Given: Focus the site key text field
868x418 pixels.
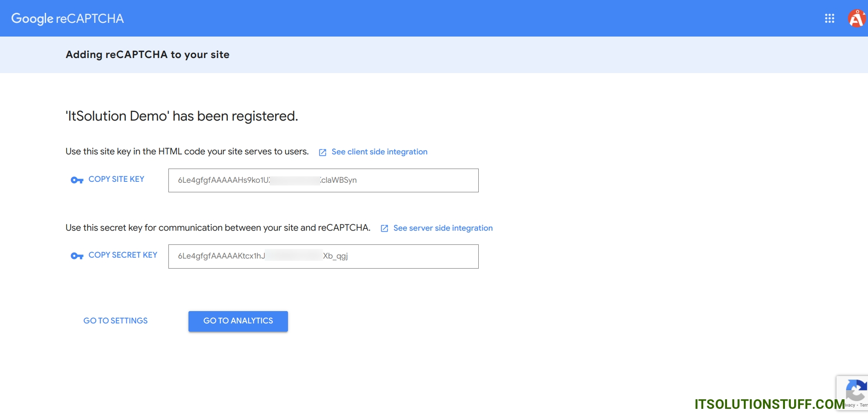Looking at the screenshot, I should (323, 180).
